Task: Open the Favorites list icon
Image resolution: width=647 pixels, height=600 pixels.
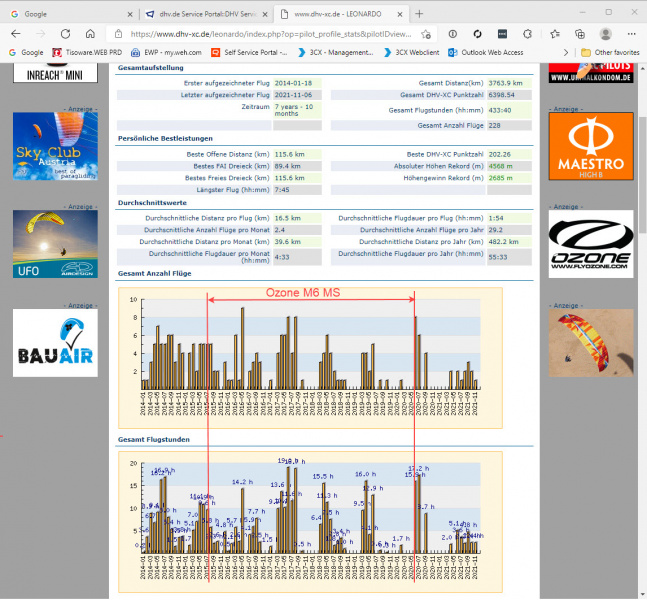Action: [x=555, y=34]
